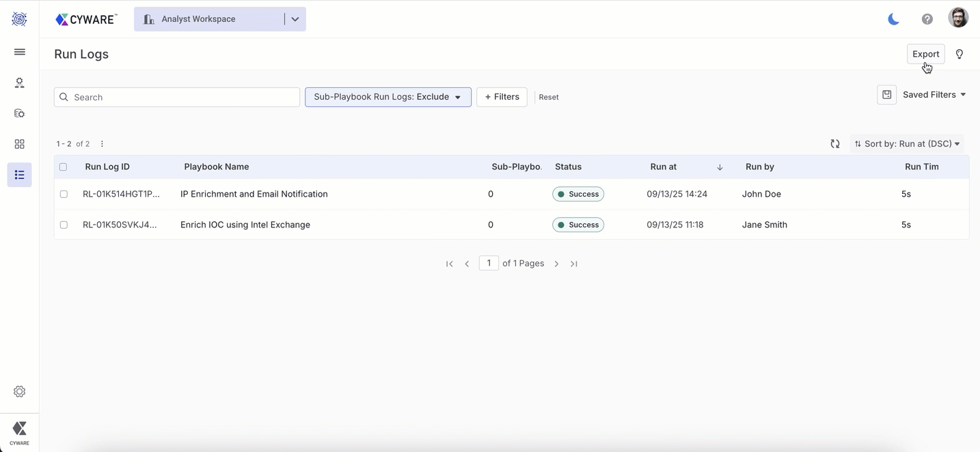This screenshot has height=452, width=980.
Task: Click the Reset filters link
Action: click(x=548, y=97)
